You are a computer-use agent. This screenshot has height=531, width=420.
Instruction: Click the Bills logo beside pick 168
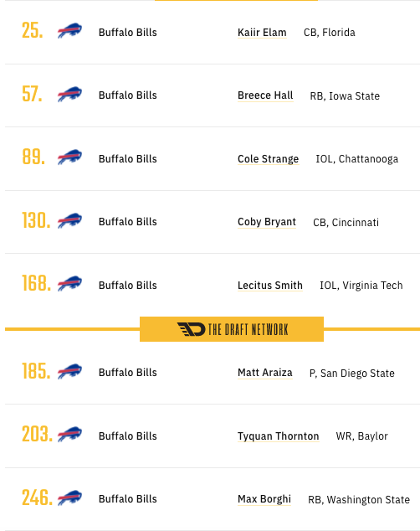69,284
